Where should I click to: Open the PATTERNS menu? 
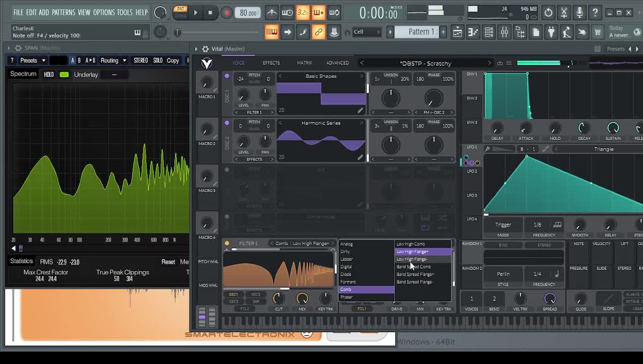[x=63, y=12]
